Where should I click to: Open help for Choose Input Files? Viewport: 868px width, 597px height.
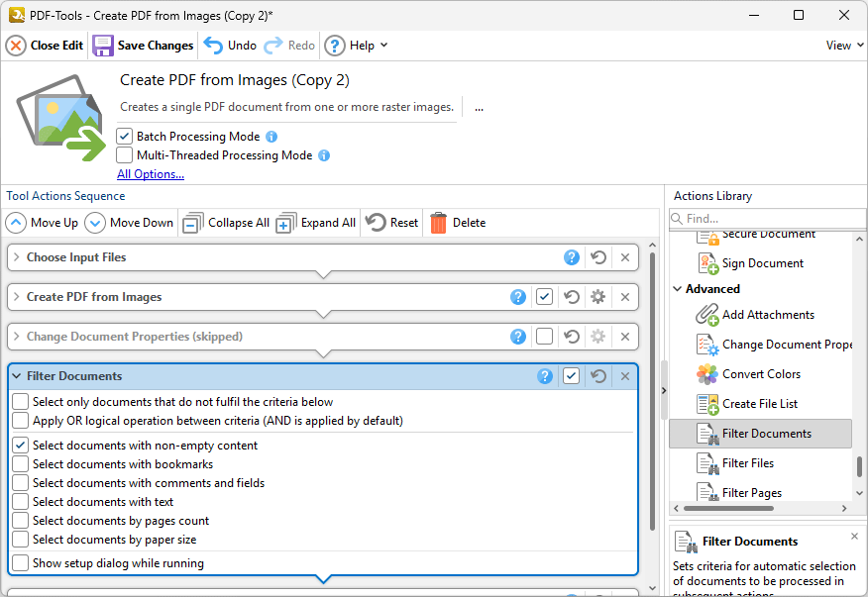pyautogui.click(x=572, y=257)
